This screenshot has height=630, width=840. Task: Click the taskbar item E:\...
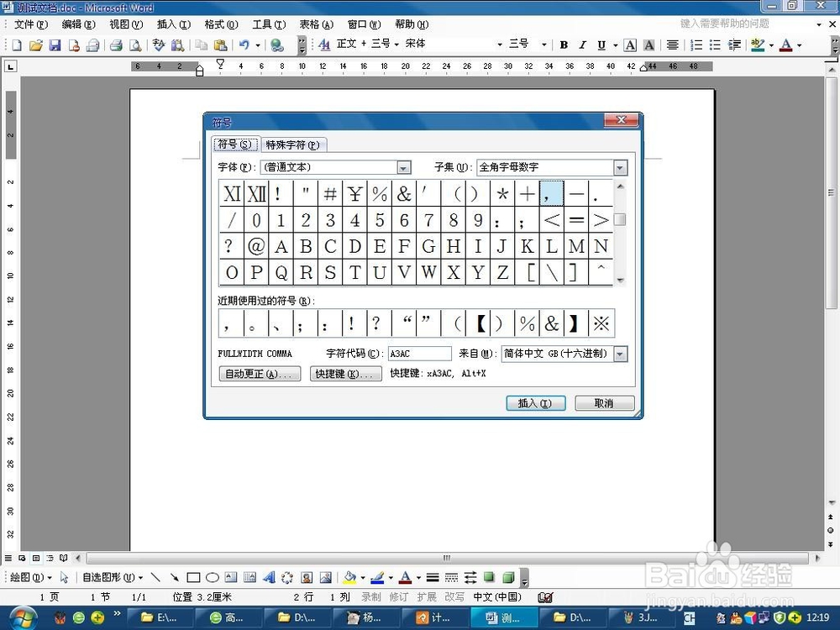coord(161,617)
